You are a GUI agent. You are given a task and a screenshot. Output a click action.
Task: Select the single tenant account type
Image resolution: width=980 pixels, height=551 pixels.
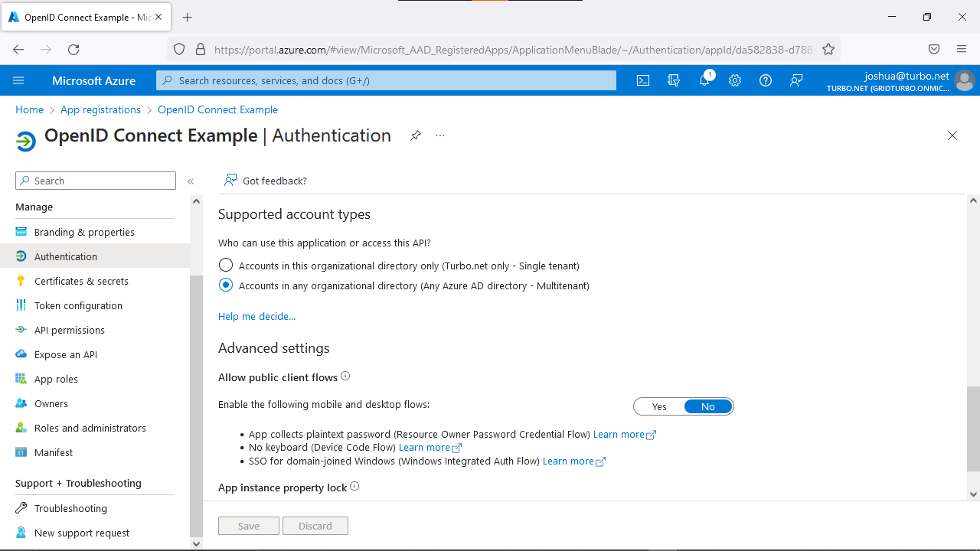(x=226, y=265)
